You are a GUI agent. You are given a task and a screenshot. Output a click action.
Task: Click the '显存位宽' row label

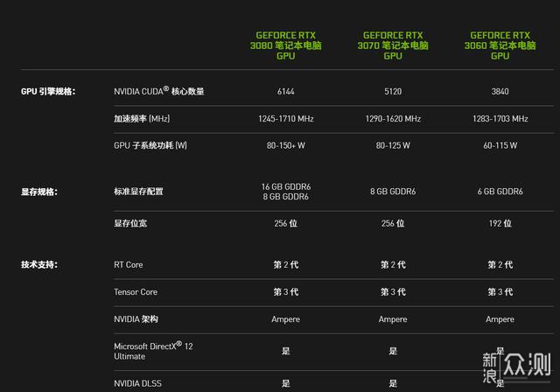(x=130, y=223)
